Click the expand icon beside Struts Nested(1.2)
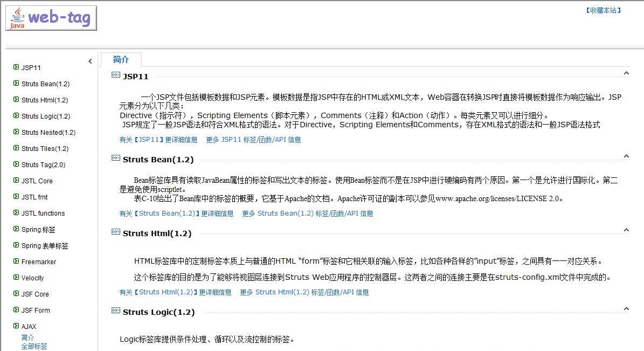The height and width of the screenshot is (351, 644). pos(16,132)
